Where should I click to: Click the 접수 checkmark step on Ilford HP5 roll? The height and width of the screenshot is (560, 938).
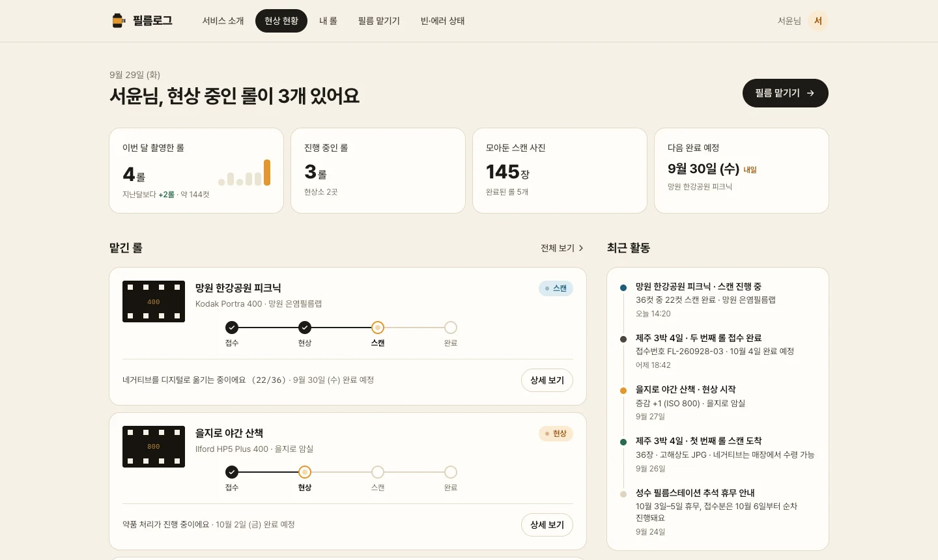pyautogui.click(x=232, y=472)
